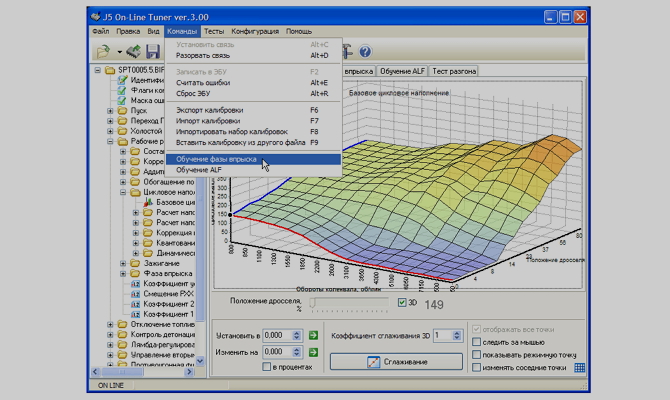Viewport: 670px width, 400px height.
Task: Choose 'Экспорт калибровки' from the menu
Action: [x=210, y=110]
